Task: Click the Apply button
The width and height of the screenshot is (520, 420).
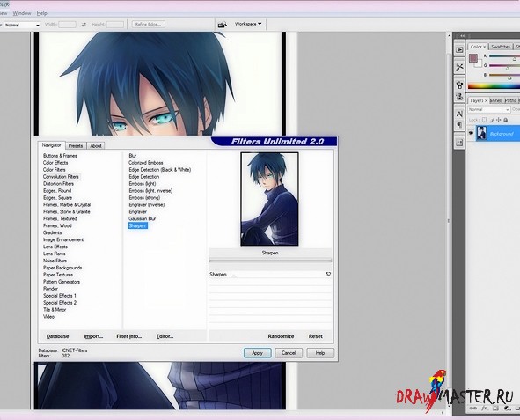Action: pyautogui.click(x=257, y=353)
